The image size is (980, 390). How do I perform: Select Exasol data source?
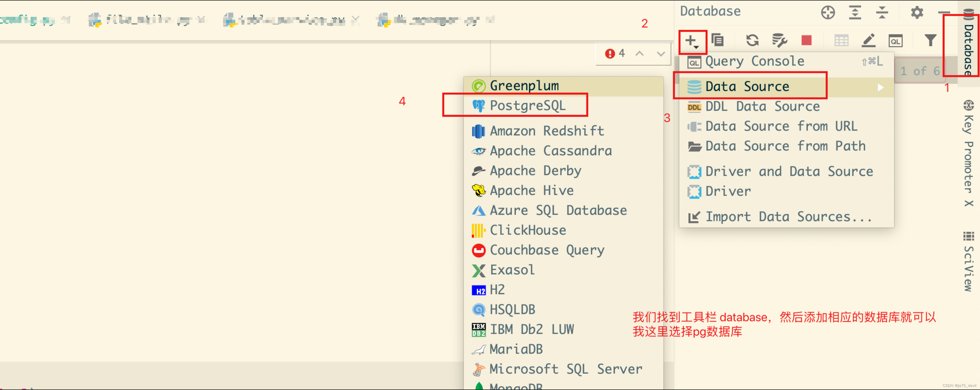pos(563,270)
